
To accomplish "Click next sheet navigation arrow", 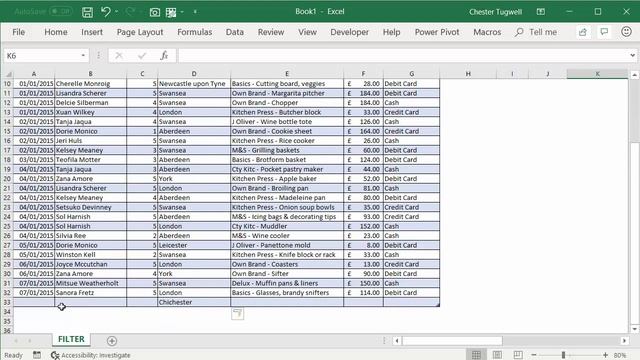I will (x=30, y=340).
